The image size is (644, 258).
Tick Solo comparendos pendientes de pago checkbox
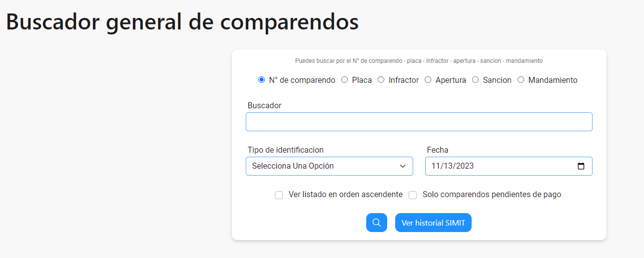(413, 195)
